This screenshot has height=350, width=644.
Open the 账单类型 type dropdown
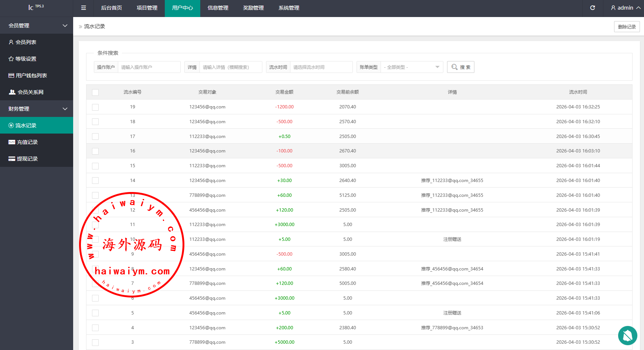pyautogui.click(x=412, y=67)
